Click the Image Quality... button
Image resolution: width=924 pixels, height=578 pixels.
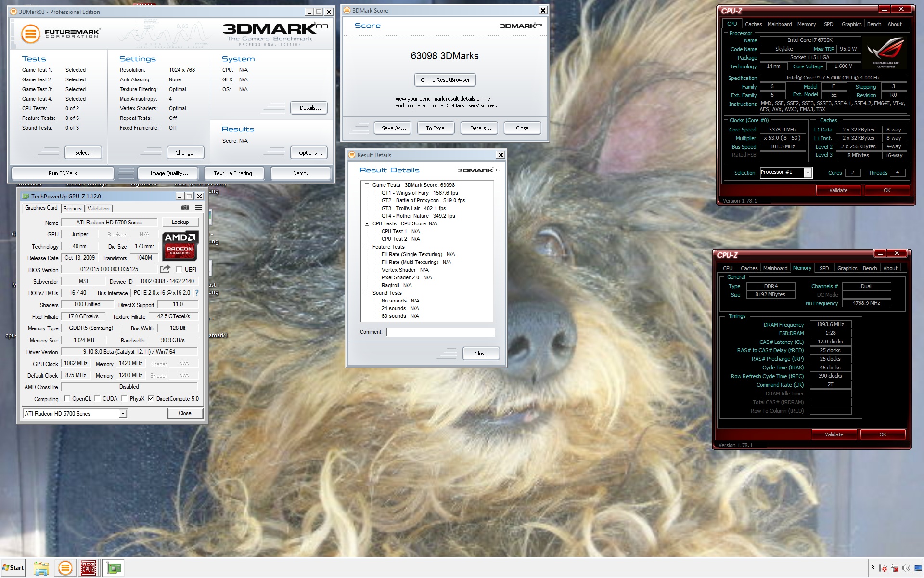[x=169, y=173]
